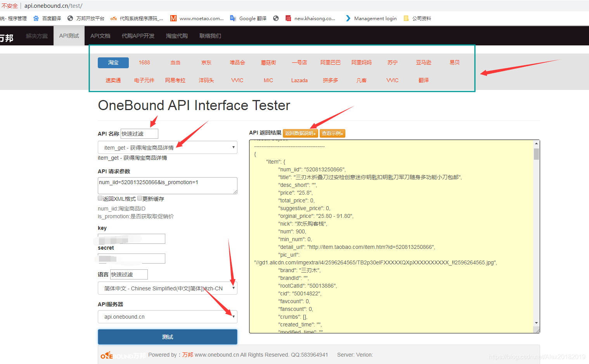This screenshot has width=589, height=364.
Task: Click the globe bookmark icon after Google 翻译
Action: point(276,18)
